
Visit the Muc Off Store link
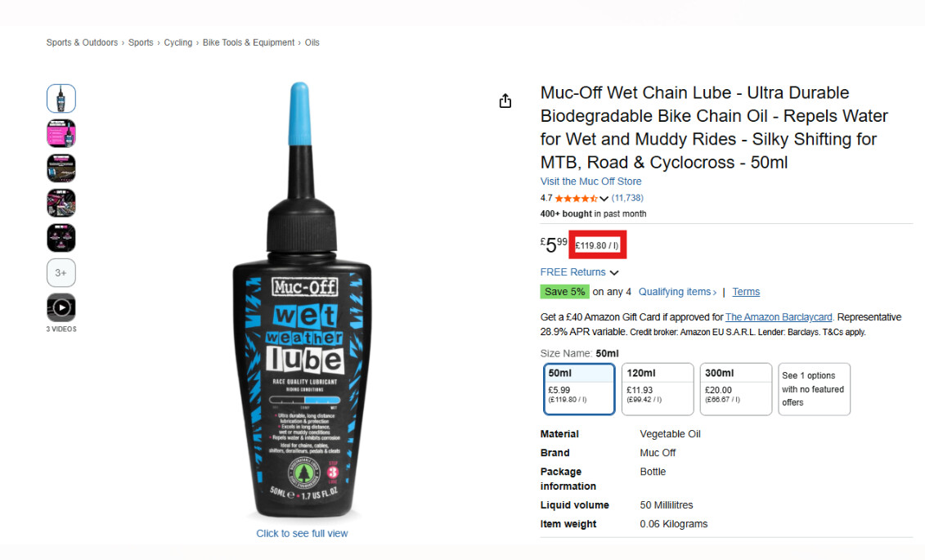click(590, 181)
